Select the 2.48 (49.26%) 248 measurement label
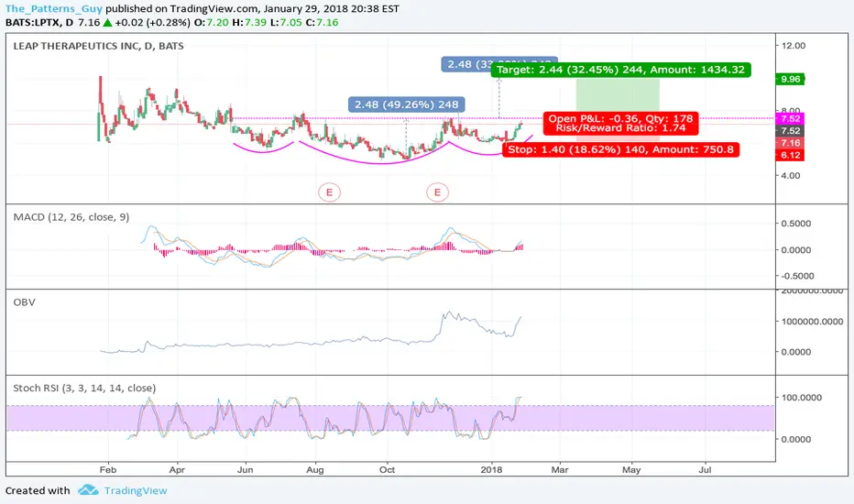The height and width of the screenshot is (504, 854). click(x=406, y=104)
